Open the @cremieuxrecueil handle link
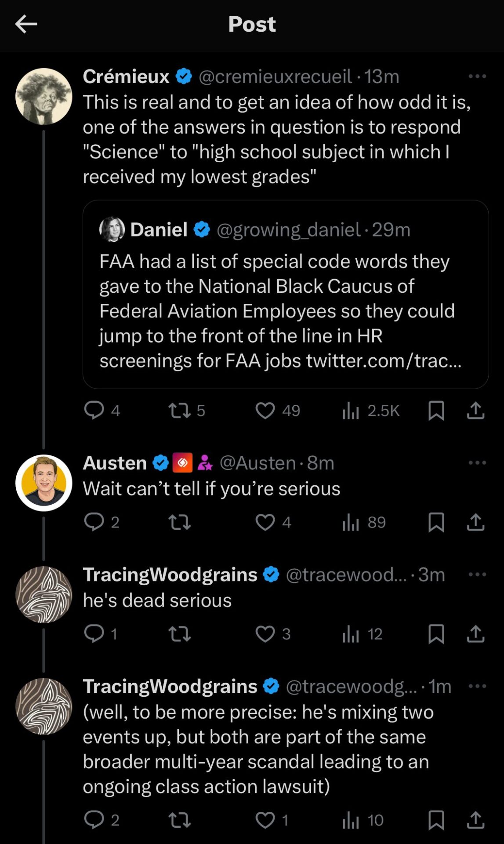 tap(275, 76)
